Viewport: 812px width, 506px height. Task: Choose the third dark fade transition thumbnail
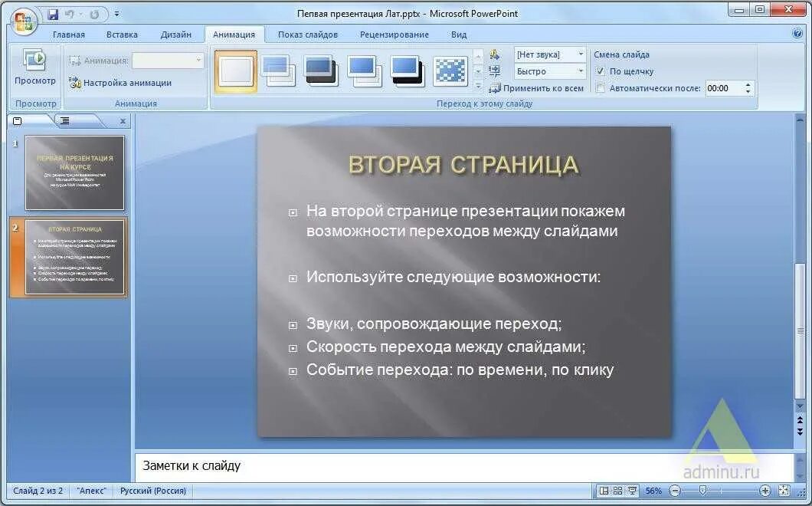click(x=321, y=71)
